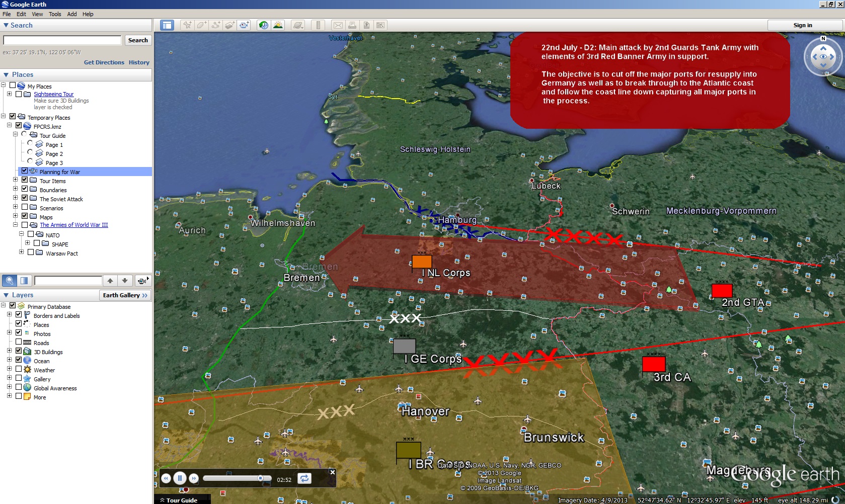Open the Edit menu
845x504 pixels.
click(21, 14)
